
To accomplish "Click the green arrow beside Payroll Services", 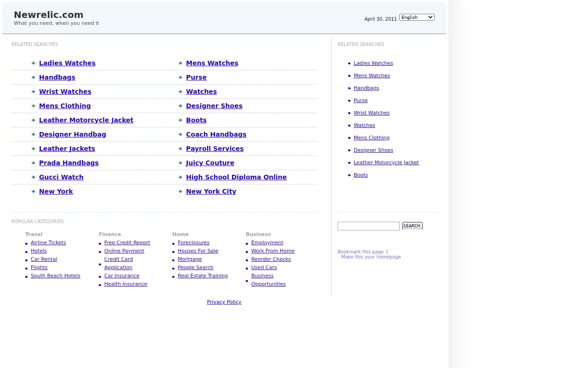I will [x=181, y=149].
